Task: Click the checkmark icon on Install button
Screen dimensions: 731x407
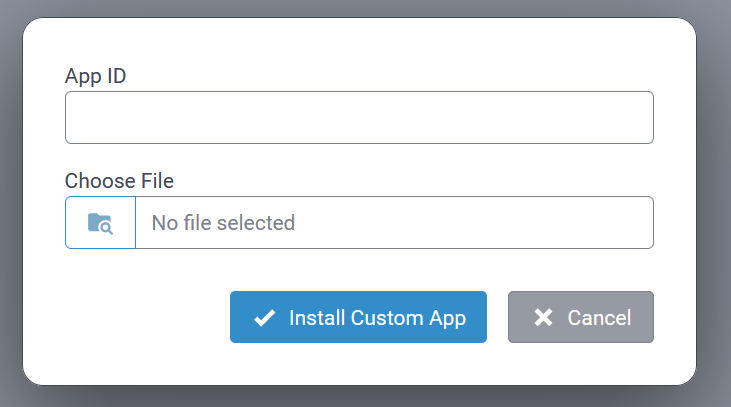Action: (x=264, y=318)
